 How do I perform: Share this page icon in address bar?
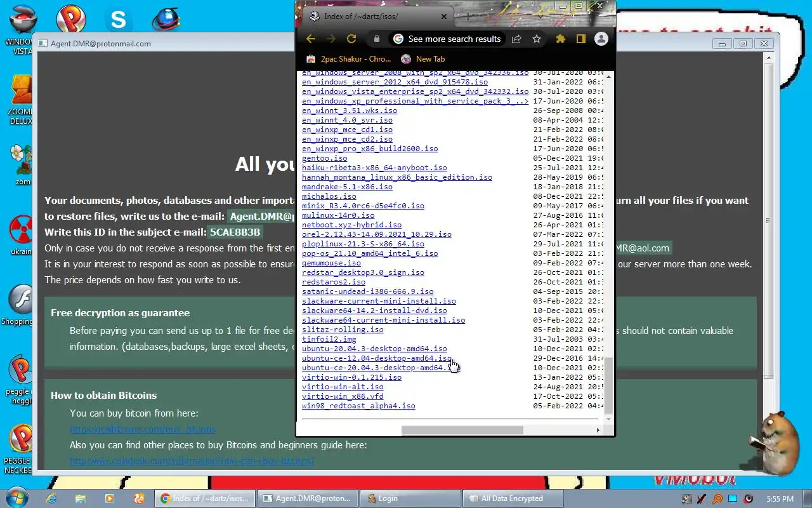[516, 39]
